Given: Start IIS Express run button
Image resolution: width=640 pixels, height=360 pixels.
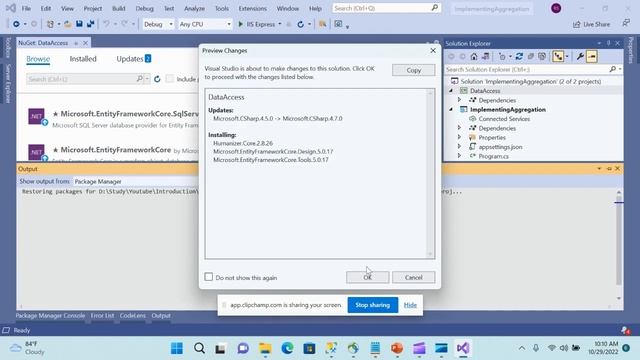Looking at the screenshot, I should [x=257, y=24].
